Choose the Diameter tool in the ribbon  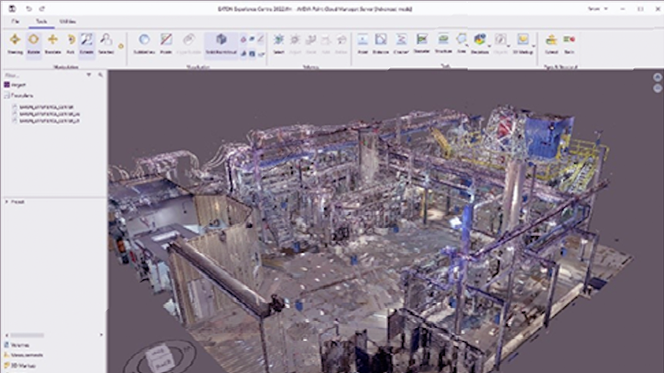[x=421, y=44]
